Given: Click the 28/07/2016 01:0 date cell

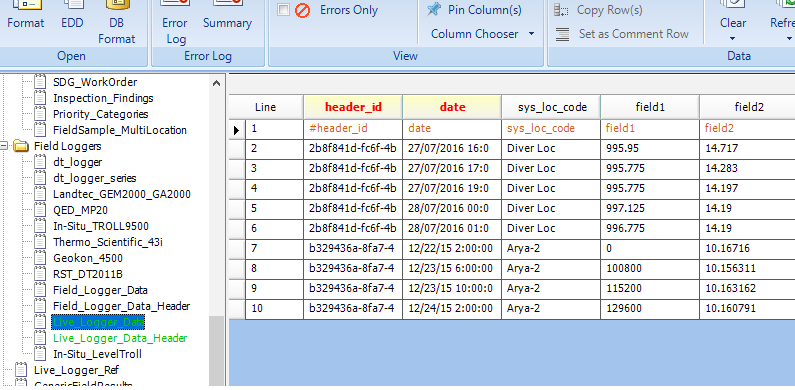Looking at the screenshot, I should (452, 228).
